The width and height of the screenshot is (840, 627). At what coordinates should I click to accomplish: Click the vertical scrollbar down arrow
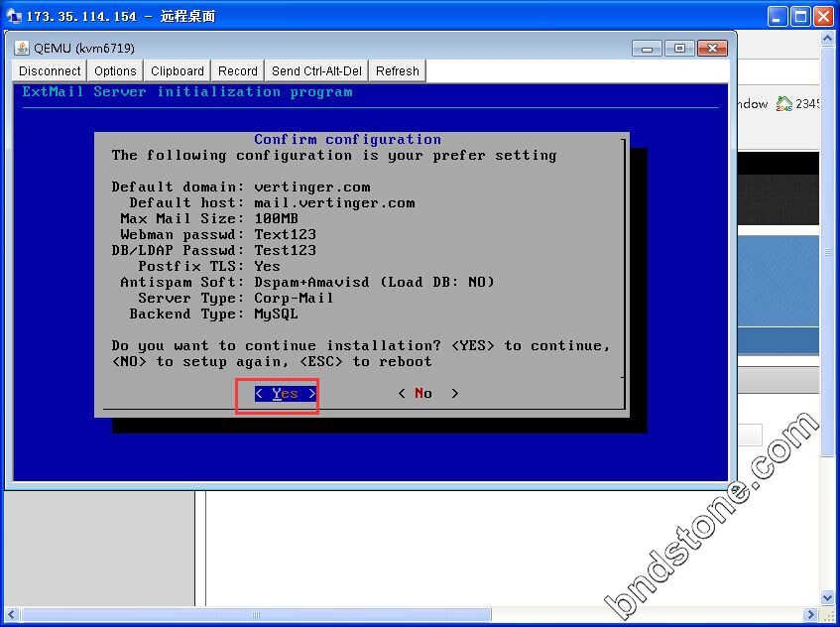coord(827,597)
